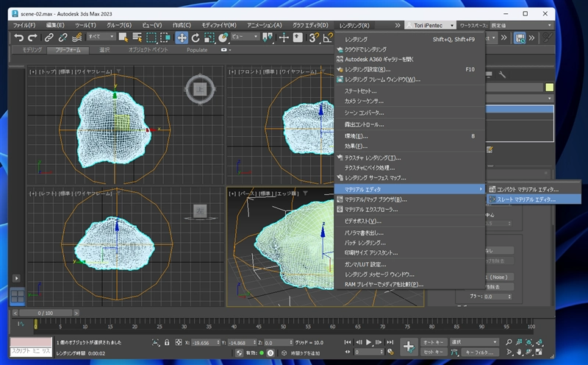Activate Select and Rotate tool
Viewport: 588px width, 365px height.
pos(196,38)
